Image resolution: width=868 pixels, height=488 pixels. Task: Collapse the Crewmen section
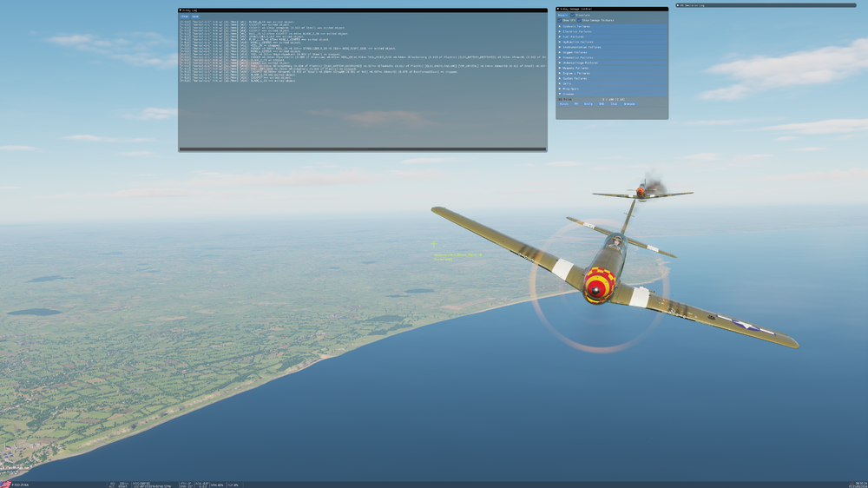point(612,94)
